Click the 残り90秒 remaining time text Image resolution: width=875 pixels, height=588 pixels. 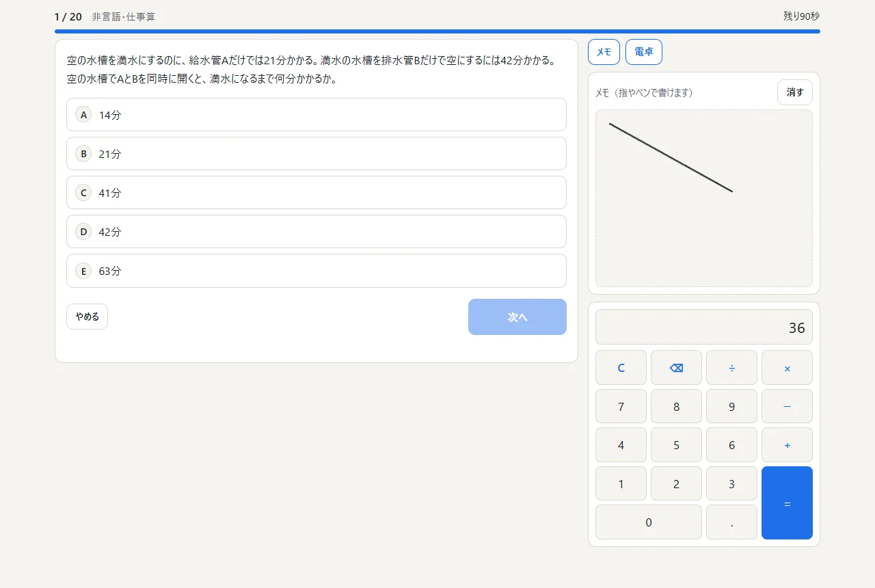pos(802,16)
